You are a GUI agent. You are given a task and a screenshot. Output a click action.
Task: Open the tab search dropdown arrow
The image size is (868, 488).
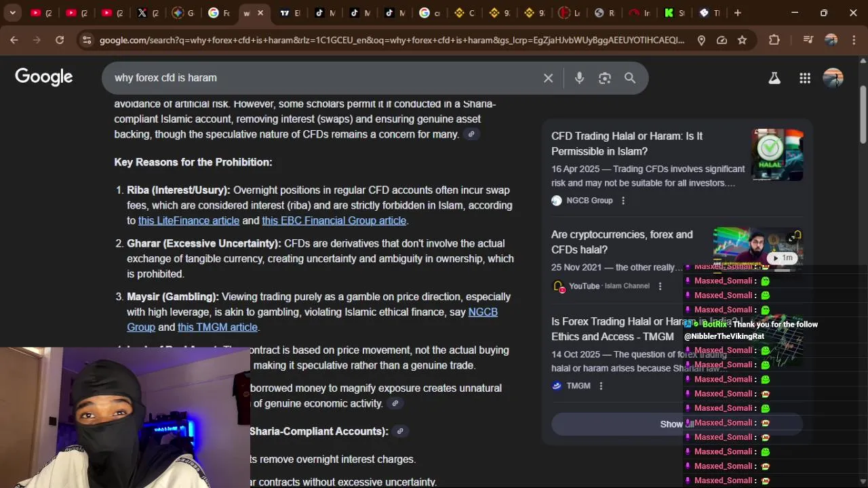pyautogui.click(x=12, y=13)
